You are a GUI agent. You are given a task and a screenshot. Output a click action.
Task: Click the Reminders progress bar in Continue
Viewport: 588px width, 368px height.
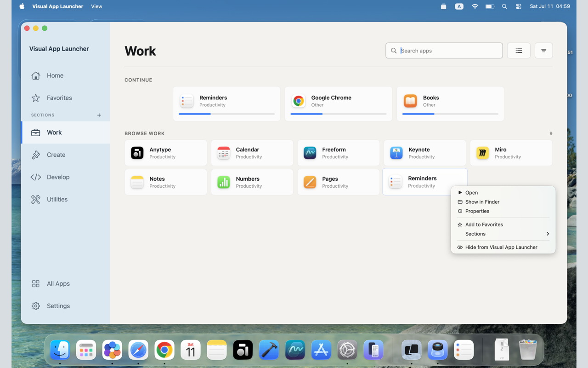(x=227, y=114)
